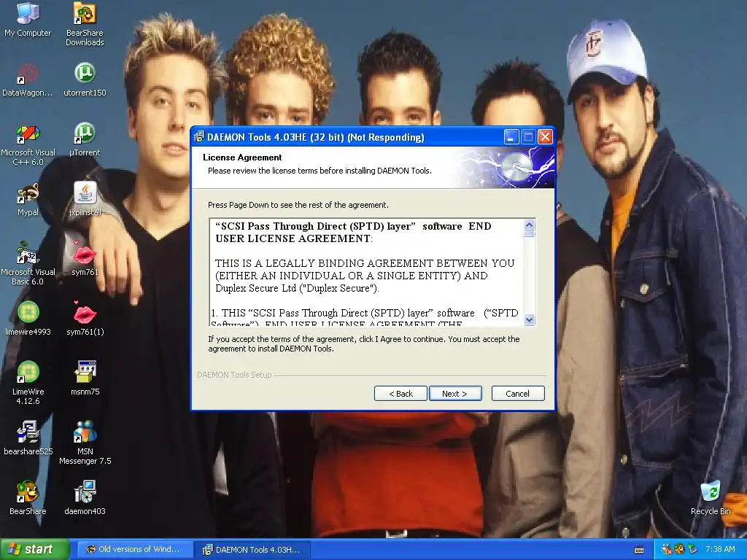Click the first system tray icon
Screen dimensions: 747x560
[667, 549]
